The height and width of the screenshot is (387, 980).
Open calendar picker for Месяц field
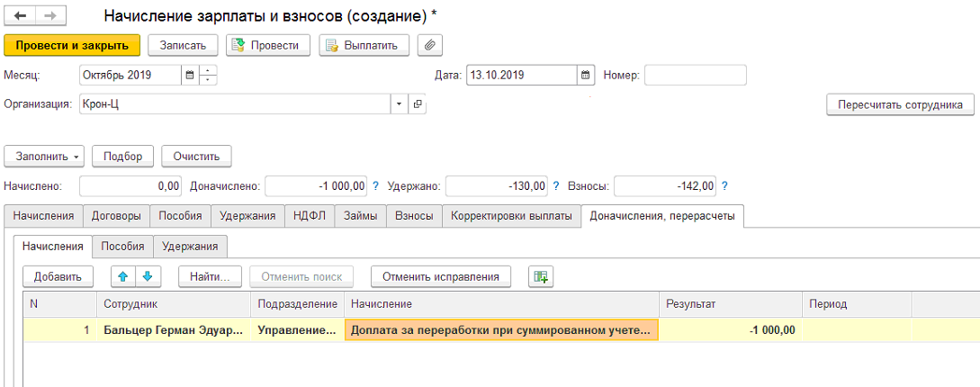pos(191,75)
